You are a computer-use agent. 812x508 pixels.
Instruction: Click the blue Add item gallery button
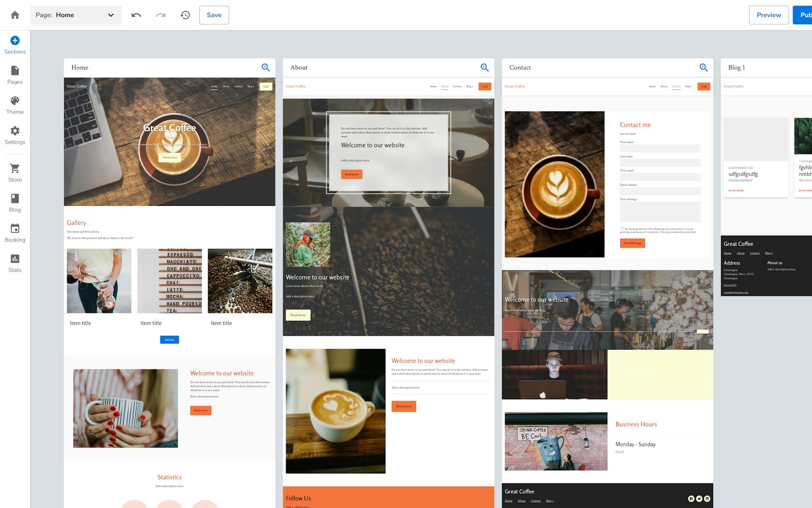[169, 340]
